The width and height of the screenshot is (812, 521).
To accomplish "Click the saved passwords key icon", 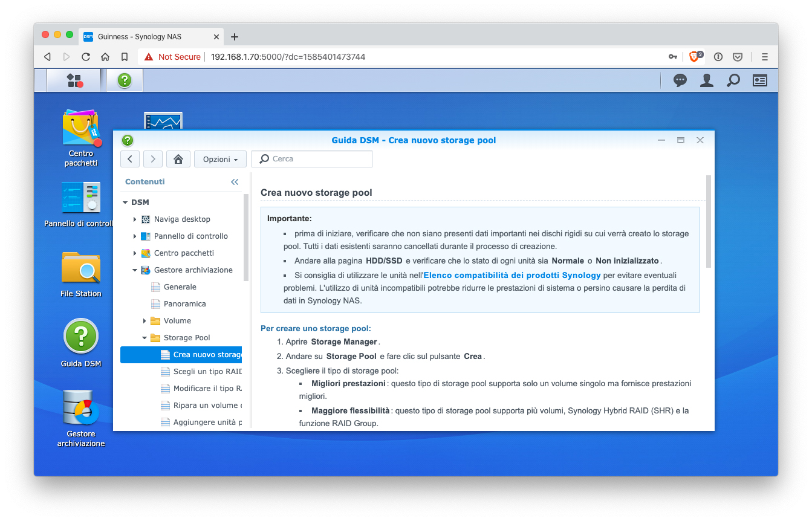I will 673,57.
